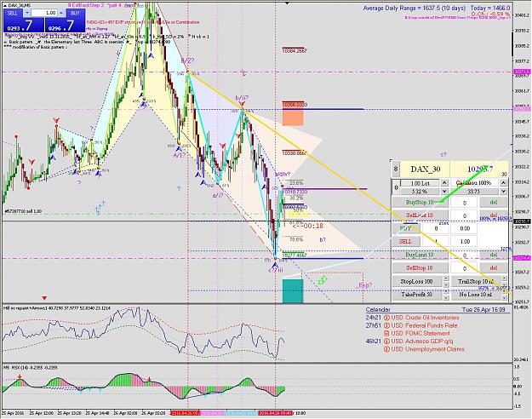
Task: Click the MS RSX (14) indicator label
Action: (31, 367)
